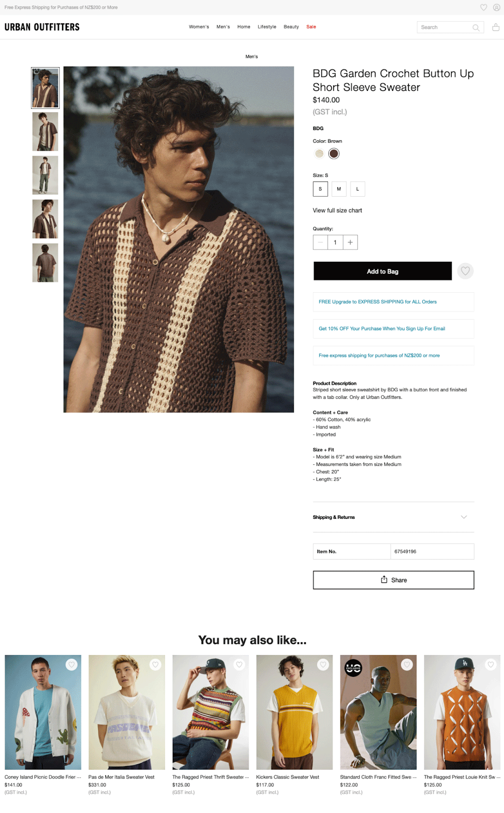Screen dimensions: 504x813
Task: Click the Add to Bag button
Action: [383, 271]
